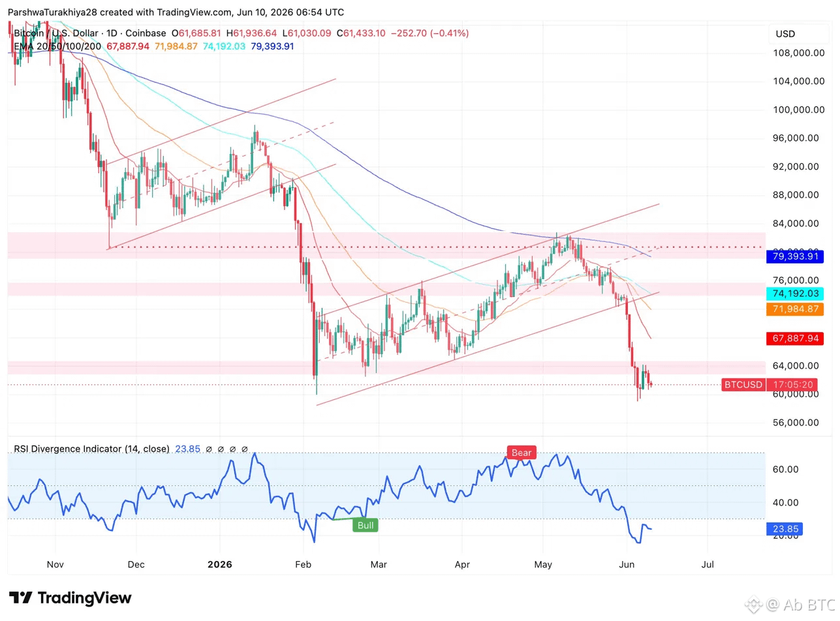Click the 74,192.03 EMA value in legend

pyautogui.click(x=223, y=46)
